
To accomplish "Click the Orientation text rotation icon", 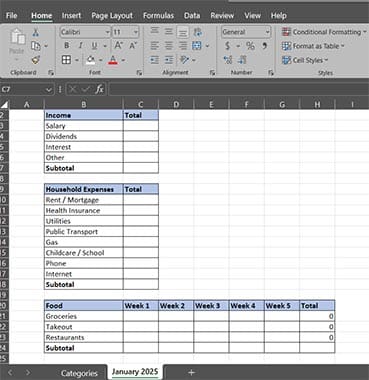I will [x=184, y=60].
